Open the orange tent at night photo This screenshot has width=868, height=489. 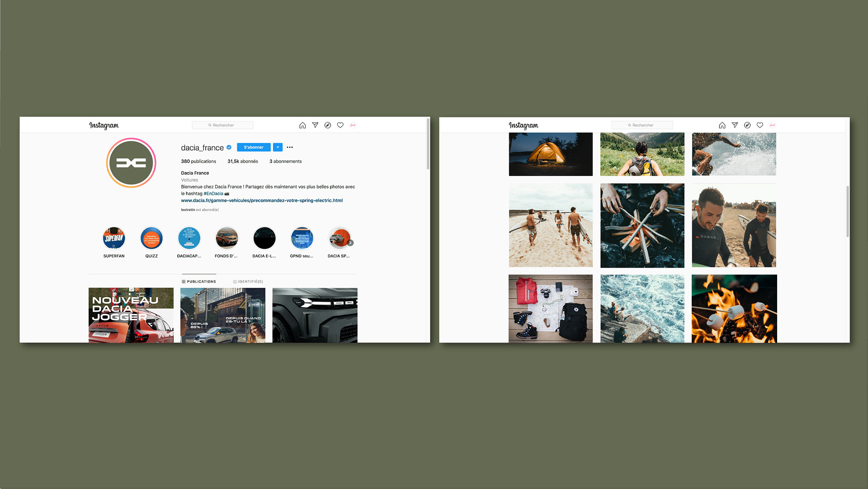pos(551,154)
